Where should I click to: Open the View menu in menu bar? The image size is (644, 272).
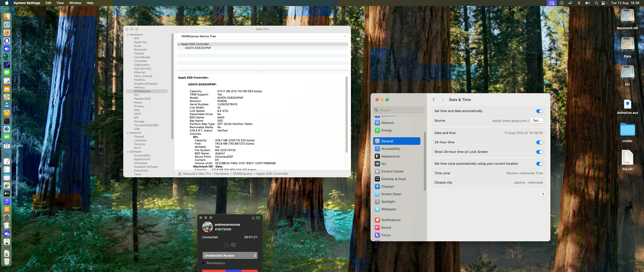(60, 3)
